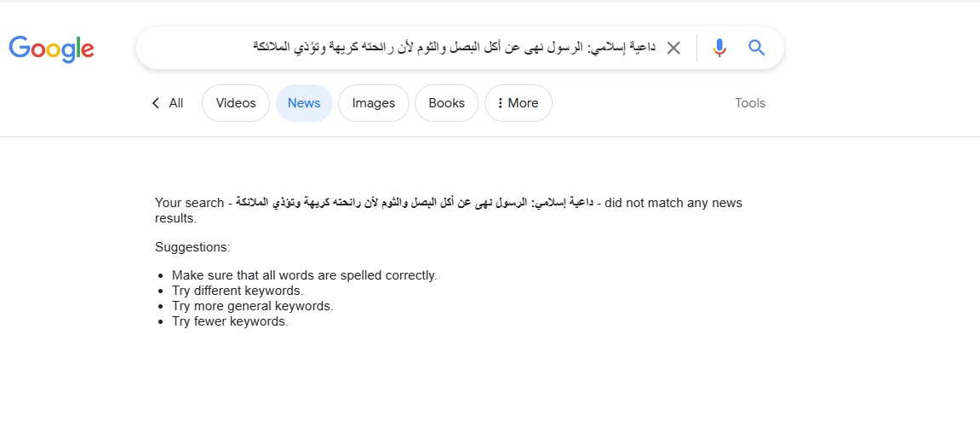Click the Google logo
The image size is (980, 433).
(51, 49)
